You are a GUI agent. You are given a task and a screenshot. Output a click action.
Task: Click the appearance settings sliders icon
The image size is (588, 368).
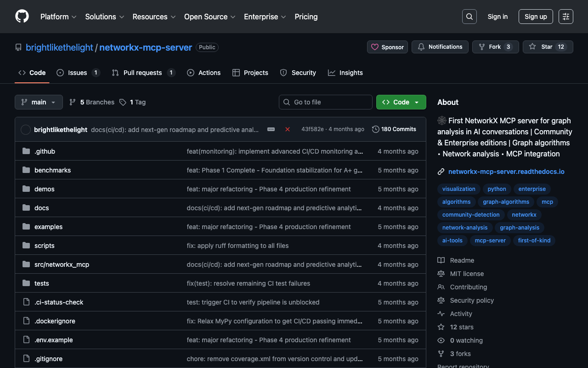click(565, 17)
